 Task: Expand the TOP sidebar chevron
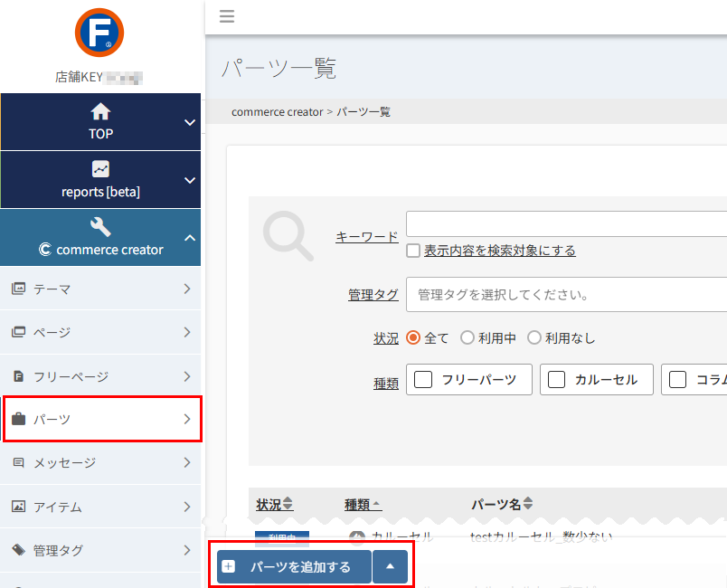pos(189,121)
